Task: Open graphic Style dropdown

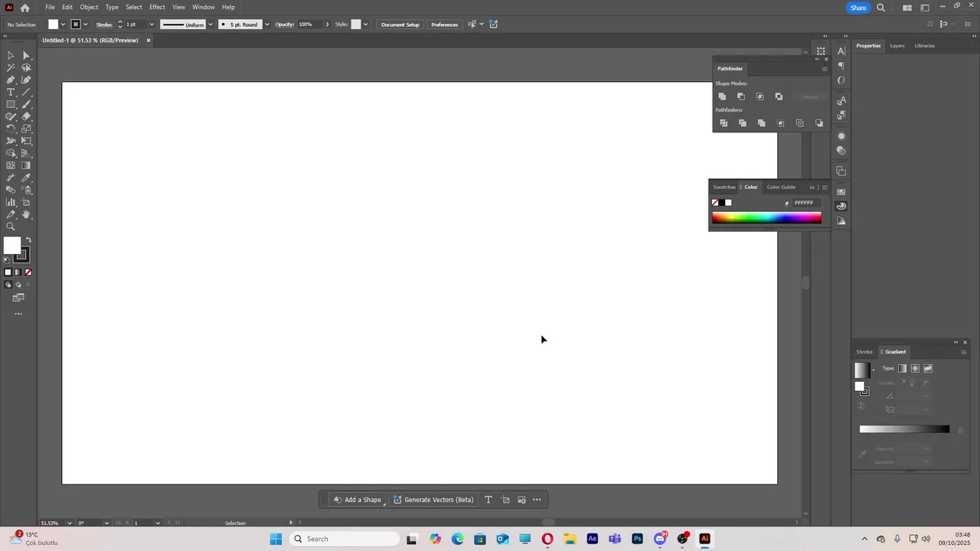Action: (365, 24)
